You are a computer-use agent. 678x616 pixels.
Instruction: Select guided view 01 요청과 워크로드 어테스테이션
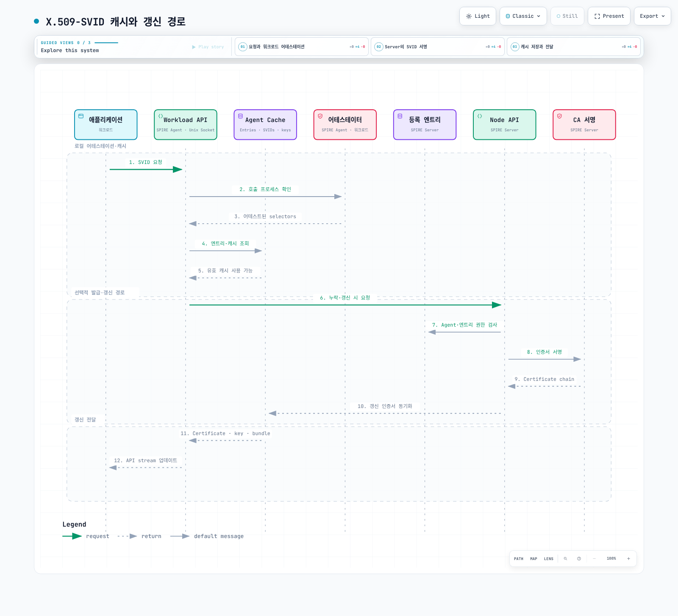pyautogui.click(x=302, y=47)
